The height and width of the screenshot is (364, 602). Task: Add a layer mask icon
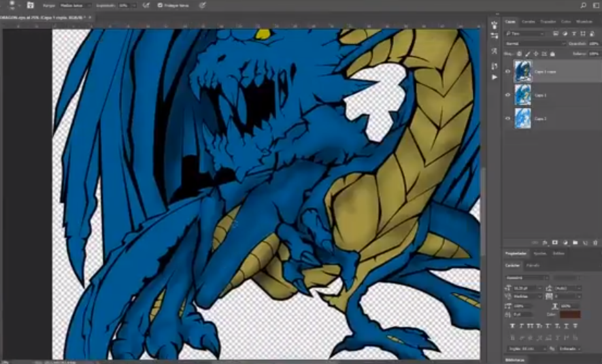click(x=555, y=243)
